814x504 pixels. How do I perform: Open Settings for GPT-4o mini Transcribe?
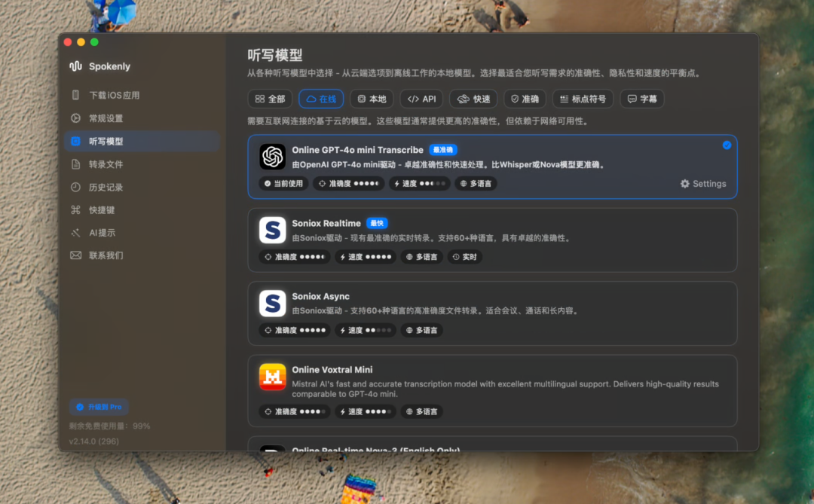click(703, 184)
